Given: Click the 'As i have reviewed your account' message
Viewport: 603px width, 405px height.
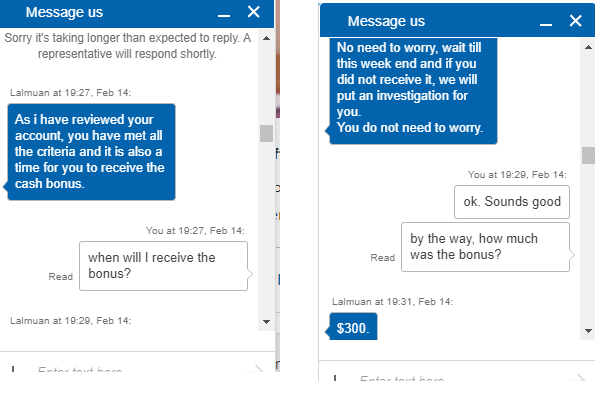Looking at the screenshot, I should tap(90, 150).
